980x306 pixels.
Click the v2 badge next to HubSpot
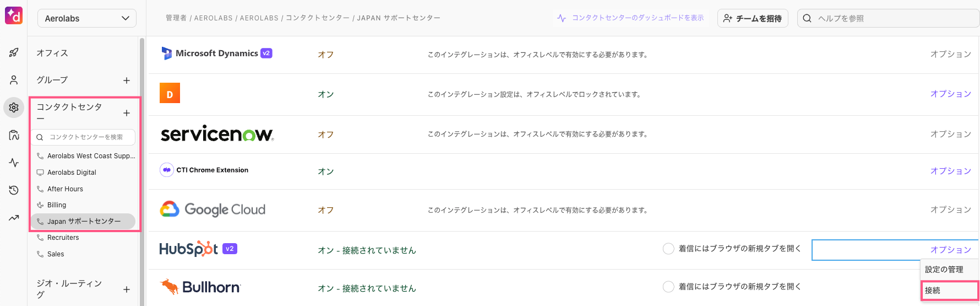[x=230, y=249]
